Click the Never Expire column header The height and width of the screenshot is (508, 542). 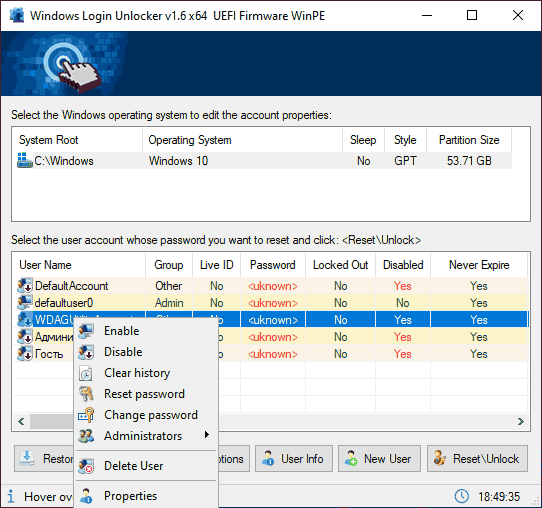click(x=479, y=265)
